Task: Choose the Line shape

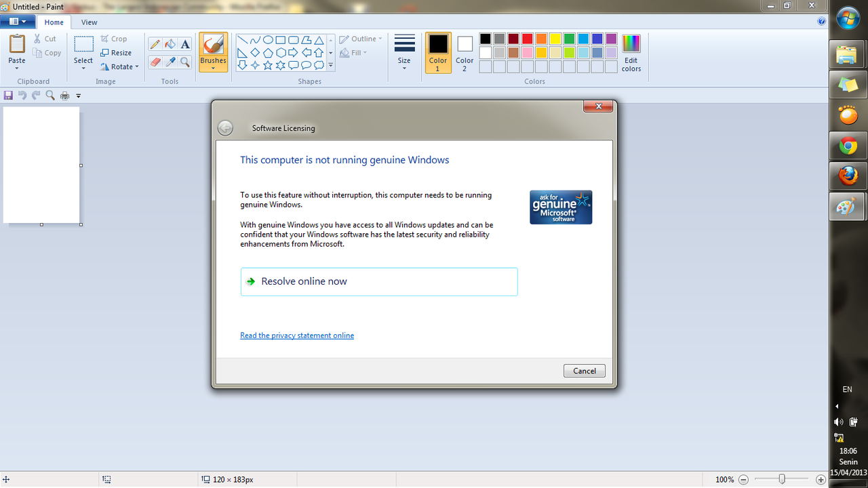Action: 242,40
